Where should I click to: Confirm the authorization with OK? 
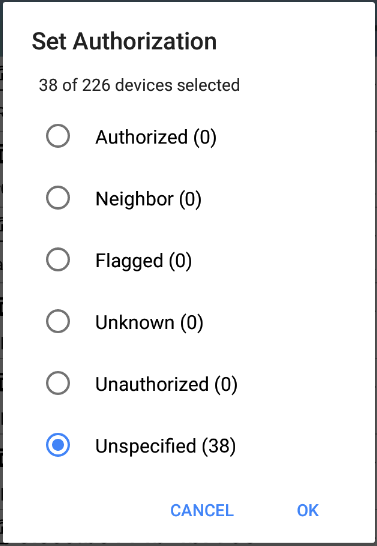pyautogui.click(x=308, y=510)
